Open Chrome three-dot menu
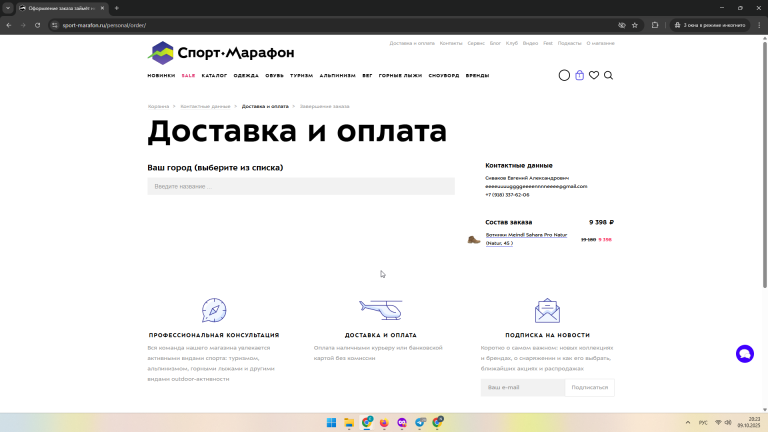Screen dimensions: 768x432 coord(759,25)
